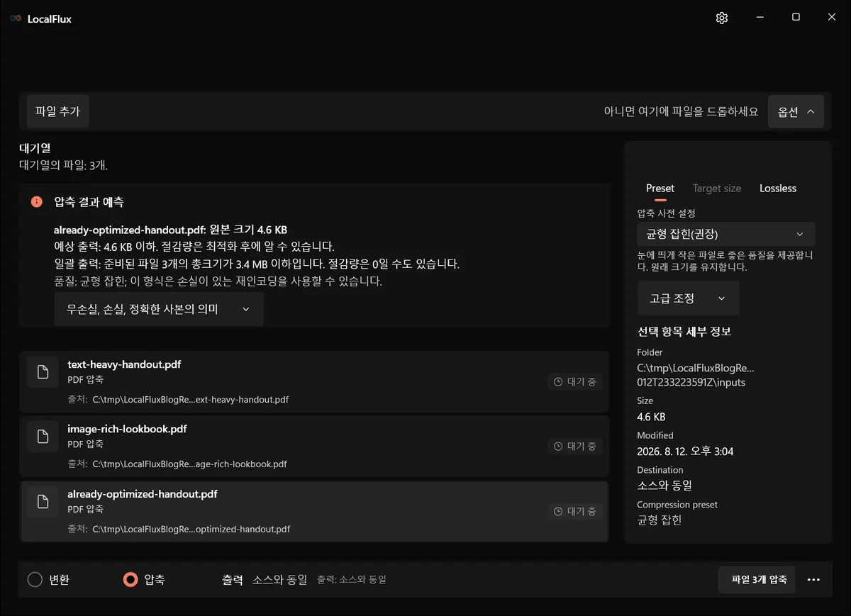Select the text-heavy-handout.pdf row
851x616 pixels.
click(315, 381)
